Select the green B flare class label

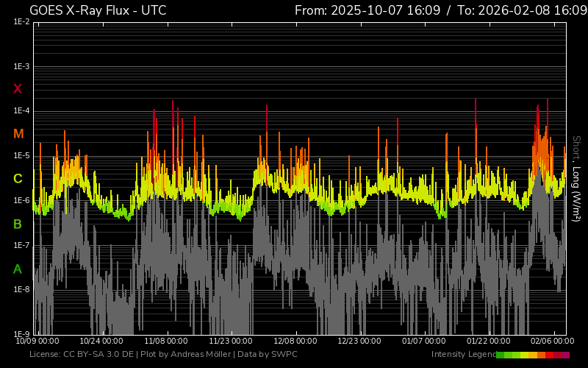[x=18, y=224]
